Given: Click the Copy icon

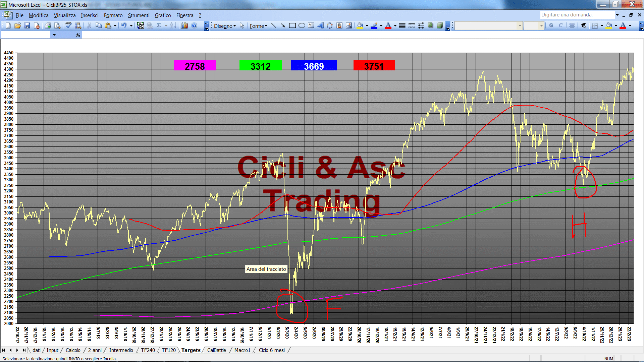Looking at the screenshot, I should [x=99, y=25].
